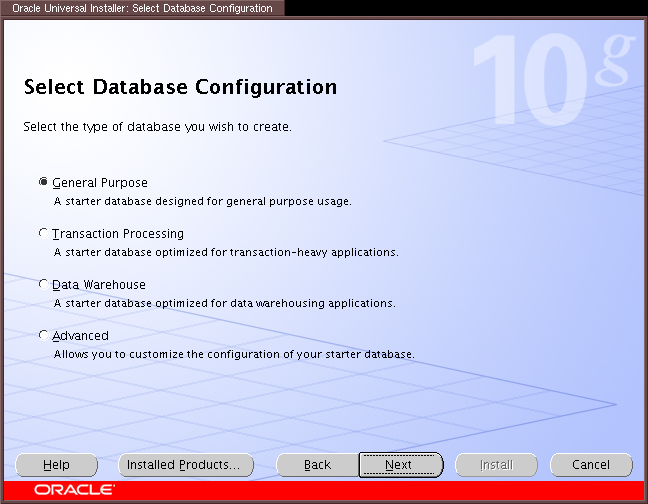The width and height of the screenshot is (648, 504).
Task: Choose the Transaction Processing radio option
Action: [x=43, y=234]
